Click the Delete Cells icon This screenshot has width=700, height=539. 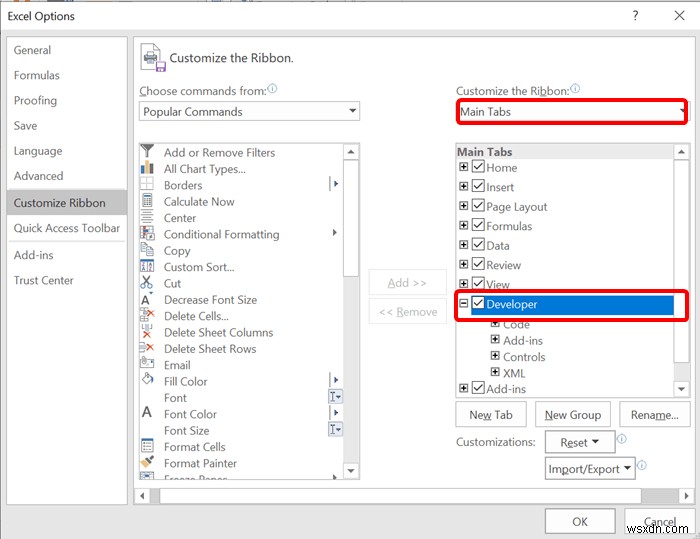point(147,315)
